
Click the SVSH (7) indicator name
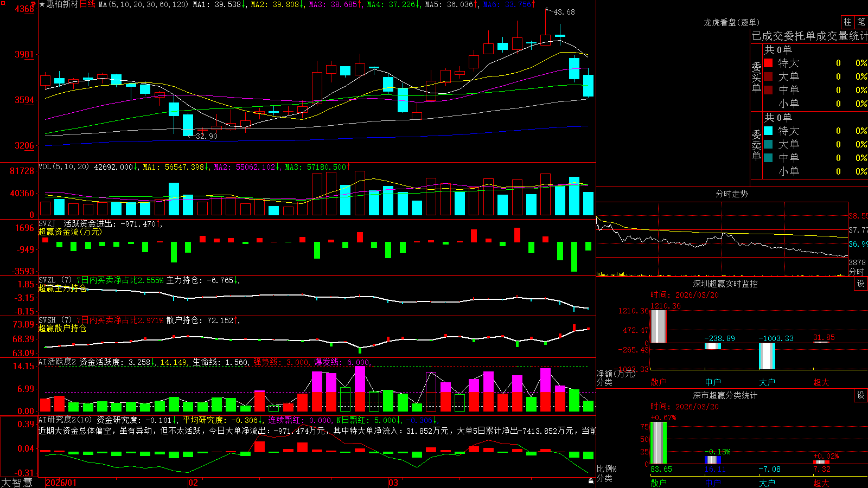[55, 320]
